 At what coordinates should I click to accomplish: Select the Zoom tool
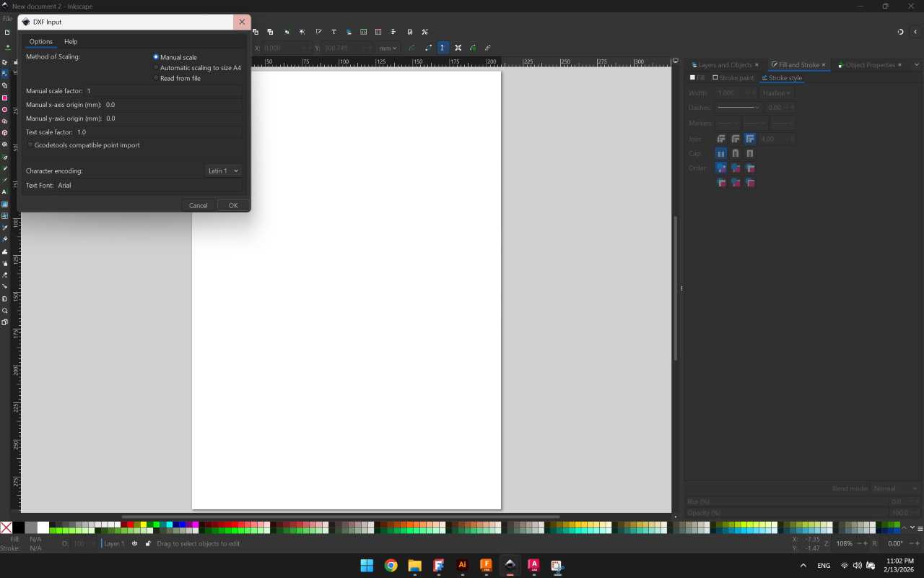point(5,311)
